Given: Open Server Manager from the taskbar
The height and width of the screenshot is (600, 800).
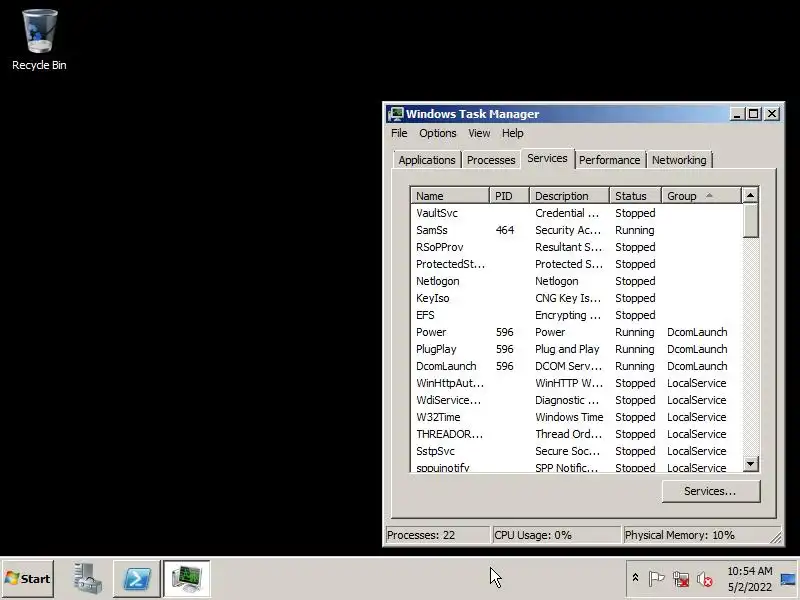Looking at the screenshot, I should tap(87, 579).
